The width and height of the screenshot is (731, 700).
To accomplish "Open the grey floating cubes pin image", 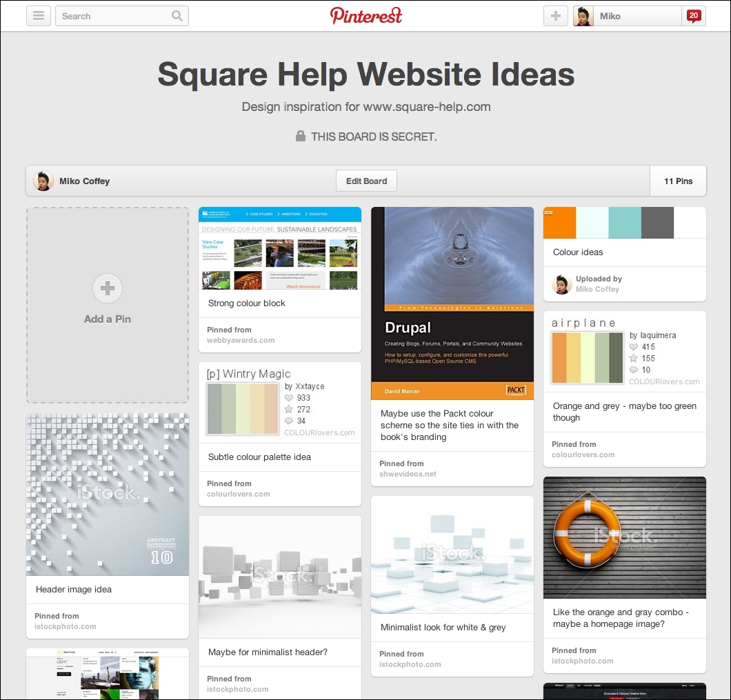I will 280,577.
